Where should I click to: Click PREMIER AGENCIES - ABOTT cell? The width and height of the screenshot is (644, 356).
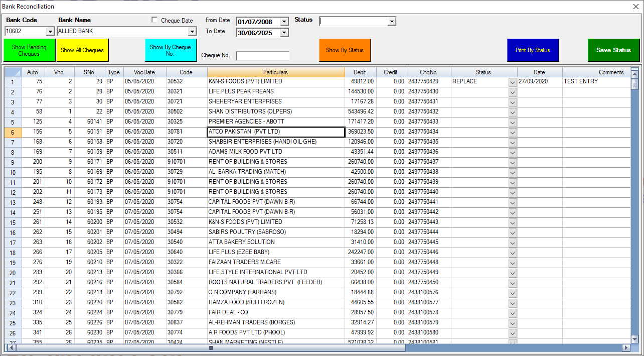(276, 122)
